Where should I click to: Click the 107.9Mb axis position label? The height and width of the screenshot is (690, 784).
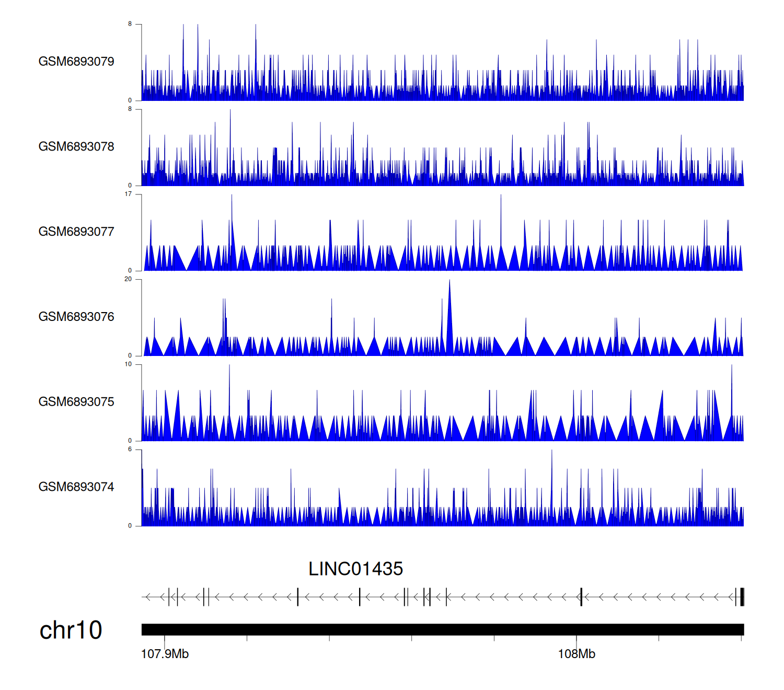click(x=165, y=654)
